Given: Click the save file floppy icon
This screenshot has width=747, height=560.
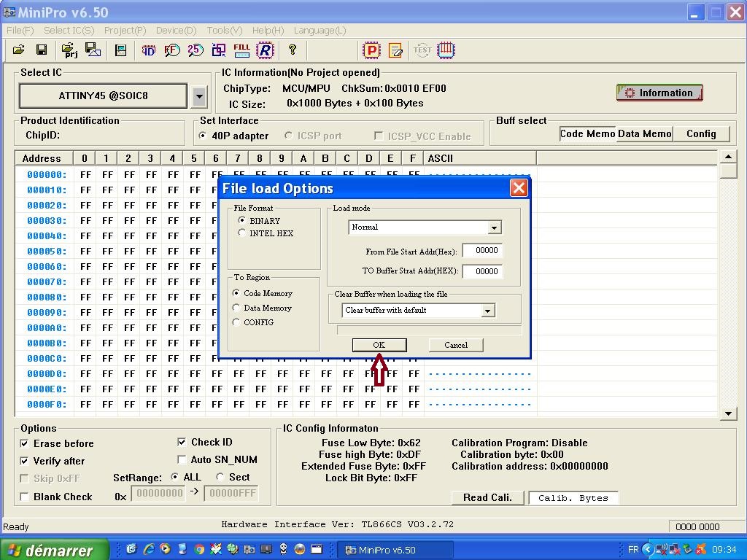Looking at the screenshot, I should click(42, 50).
